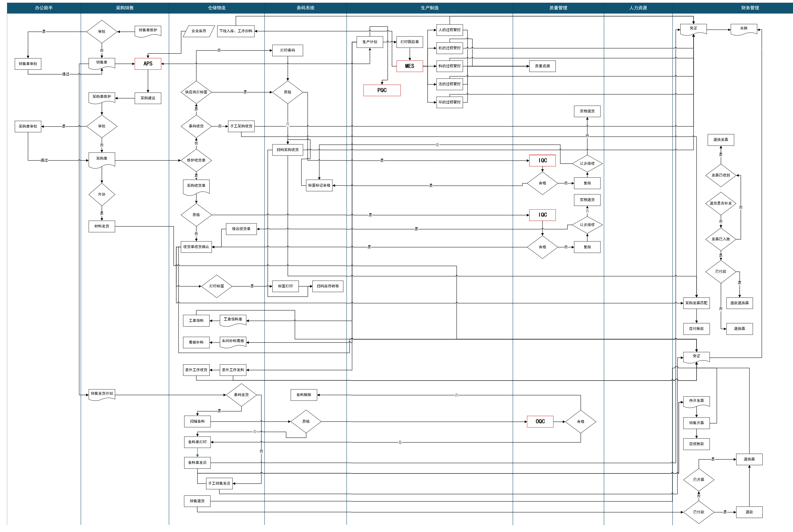Select the 退货是否补发 diamond
The width and height of the screenshot is (793, 532).
coord(720,204)
